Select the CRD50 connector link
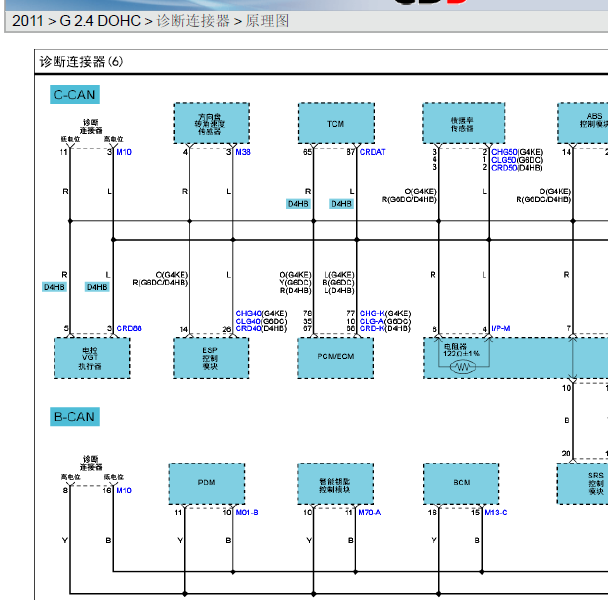 pos(504,168)
